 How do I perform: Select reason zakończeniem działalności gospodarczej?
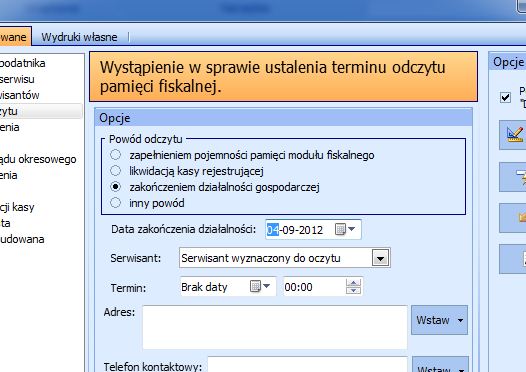click(115, 187)
